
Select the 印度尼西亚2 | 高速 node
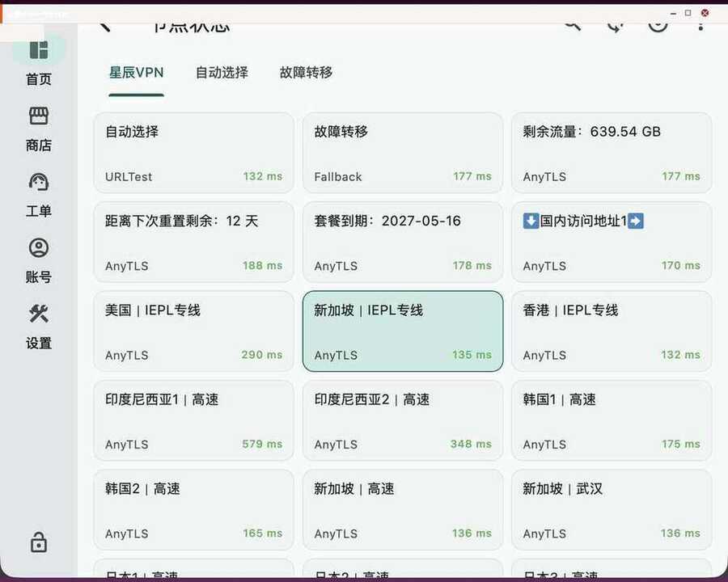coord(403,420)
